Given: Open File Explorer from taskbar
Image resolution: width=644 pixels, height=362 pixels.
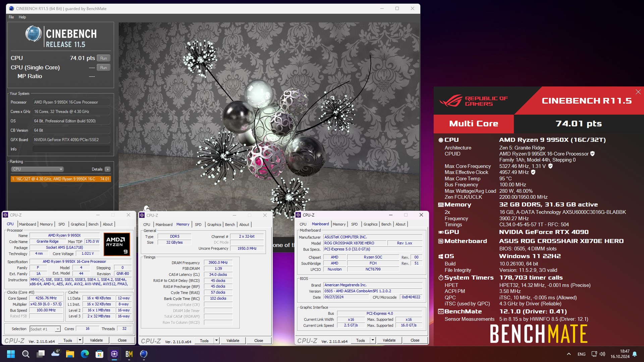Looking at the screenshot, I should pos(70,354).
